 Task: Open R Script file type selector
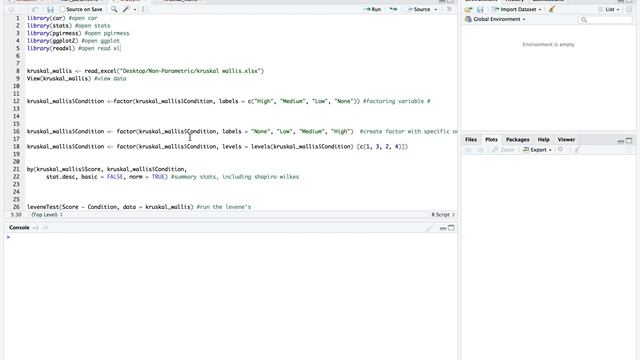point(443,215)
